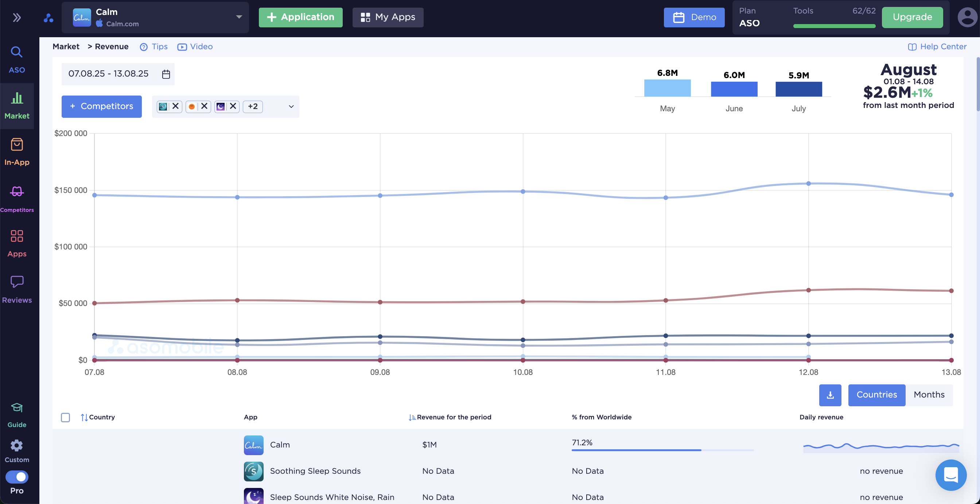The height and width of the screenshot is (504, 980).
Task: Click the 71.2% worldwide share bar
Action: click(x=662, y=450)
